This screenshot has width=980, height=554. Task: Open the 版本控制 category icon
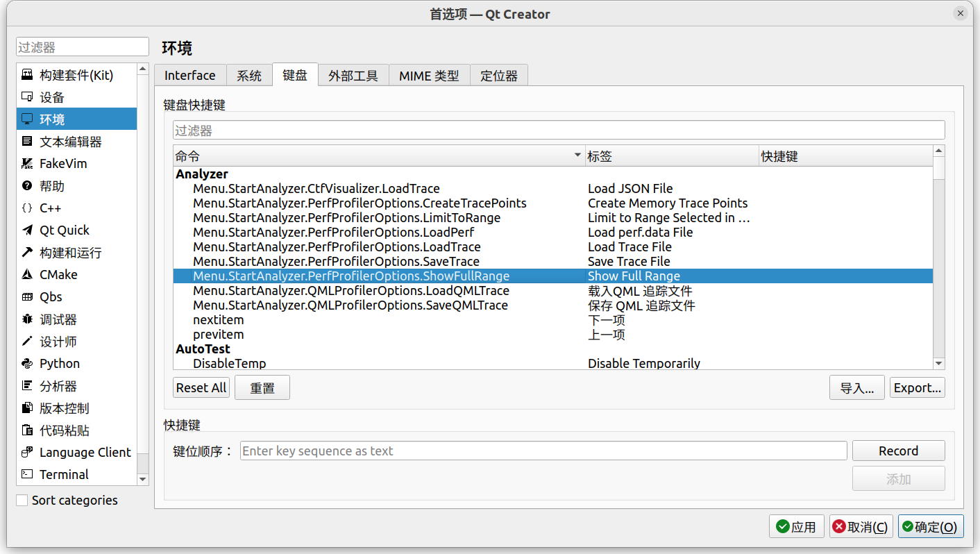click(x=27, y=408)
